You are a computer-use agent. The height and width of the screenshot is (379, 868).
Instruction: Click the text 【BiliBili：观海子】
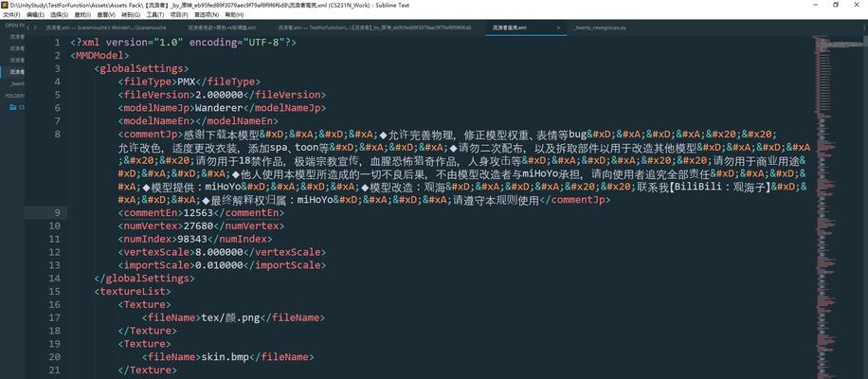click(x=719, y=187)
